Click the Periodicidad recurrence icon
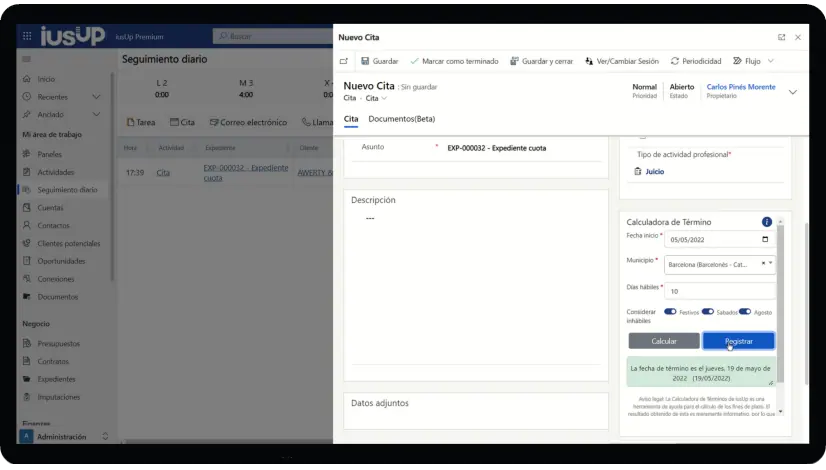Screen dimensions: 826x470 [675, 61]
